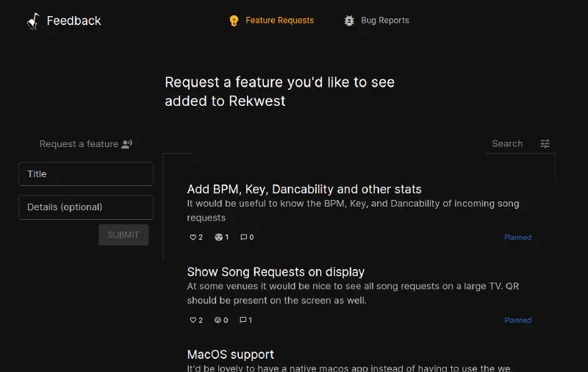Click the Feature Requests lightbulb icon

pyautogui.click(x=234, y=21)
